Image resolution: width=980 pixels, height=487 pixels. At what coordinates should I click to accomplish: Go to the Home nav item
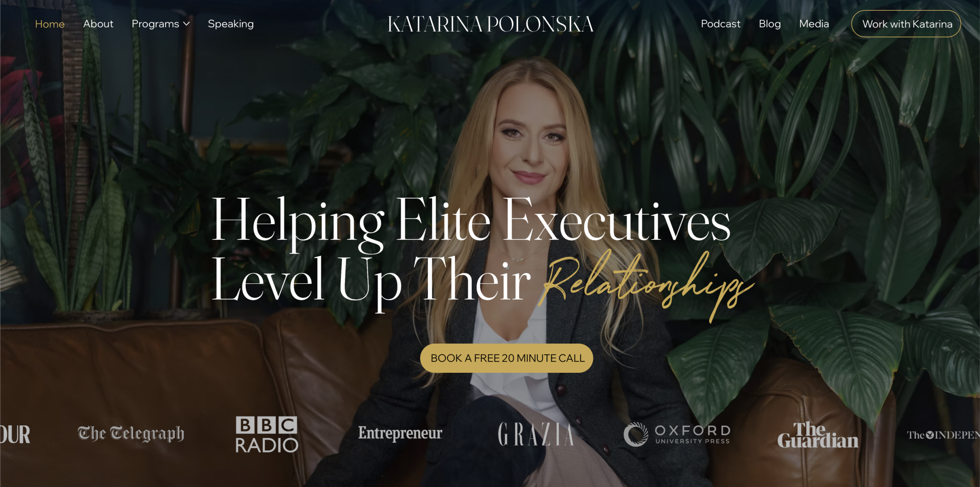tap(50, 24)
